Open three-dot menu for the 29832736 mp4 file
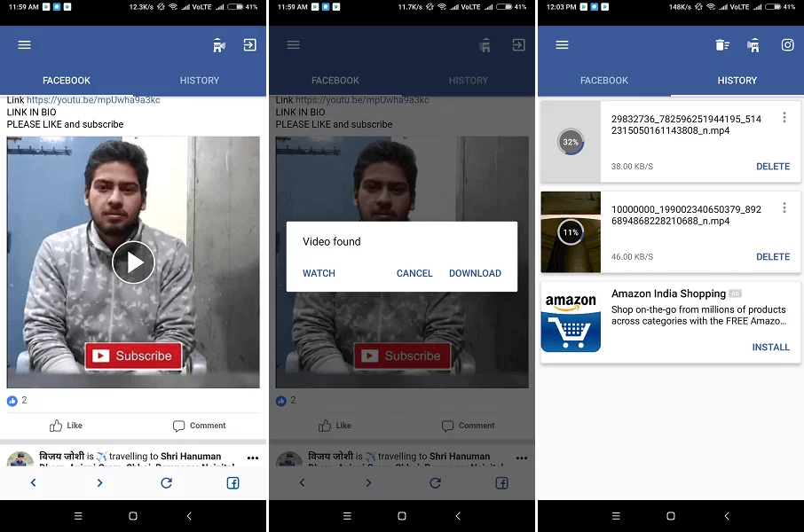This screenshot has width=804, height=532. coord(784,118)
